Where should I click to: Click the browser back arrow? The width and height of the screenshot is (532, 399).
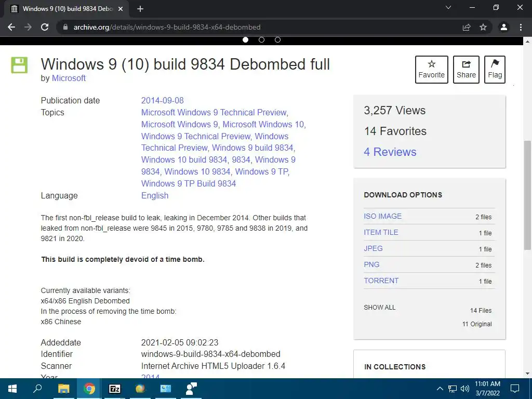pyautogui.click(x=11, y=27)
